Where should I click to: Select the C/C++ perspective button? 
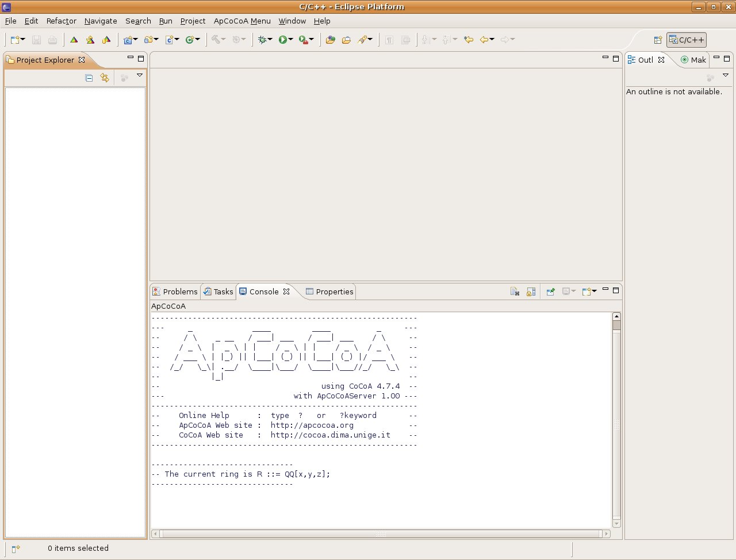tap(687, 40)
